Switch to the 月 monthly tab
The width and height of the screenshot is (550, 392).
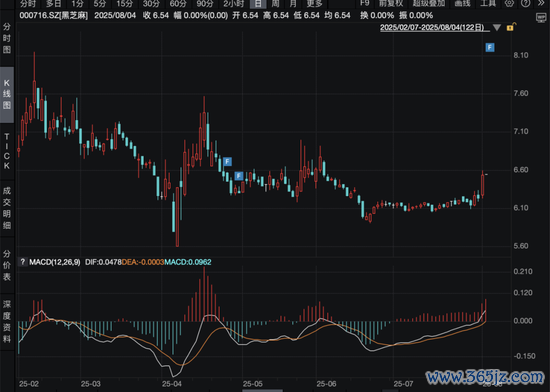click(293, 4)
